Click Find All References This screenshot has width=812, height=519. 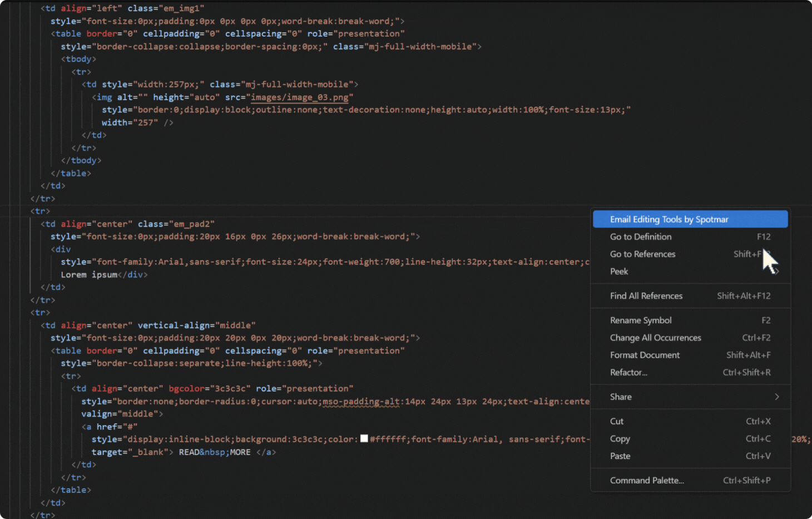click(x=646, y=296)
